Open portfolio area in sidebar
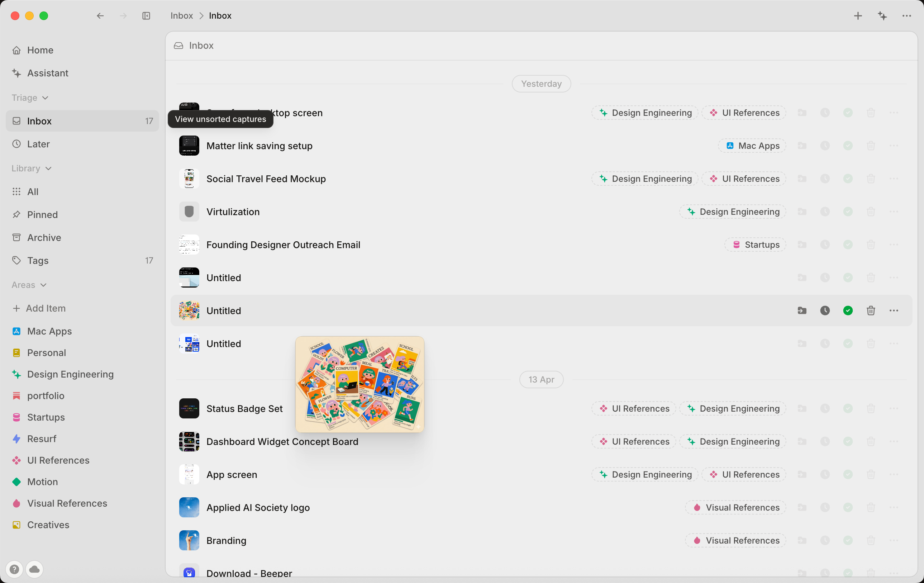The height and width of the screenshot is (583, 924). coord(82,396)
